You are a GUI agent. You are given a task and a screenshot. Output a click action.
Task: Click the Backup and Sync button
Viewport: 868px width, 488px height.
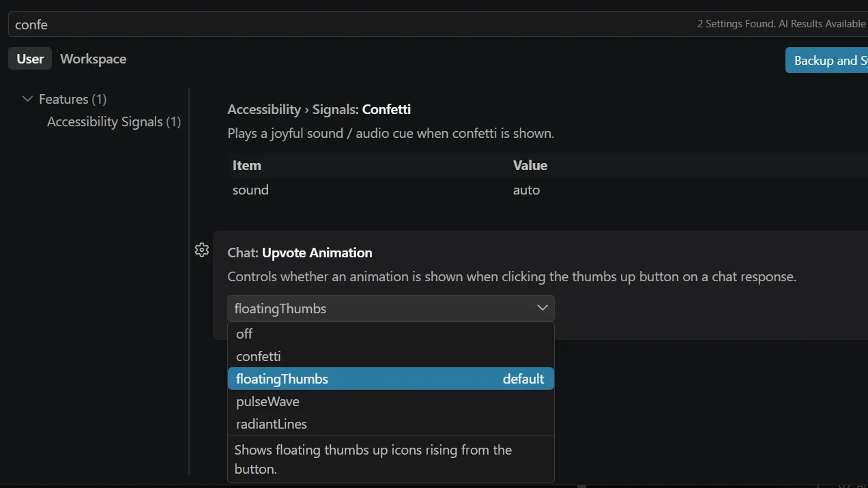(x=826, y=60)
